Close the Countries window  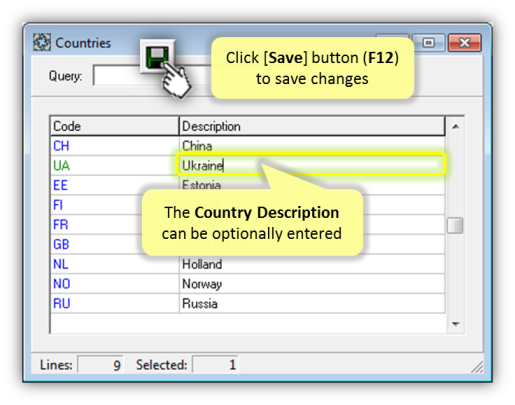[465, 43]
